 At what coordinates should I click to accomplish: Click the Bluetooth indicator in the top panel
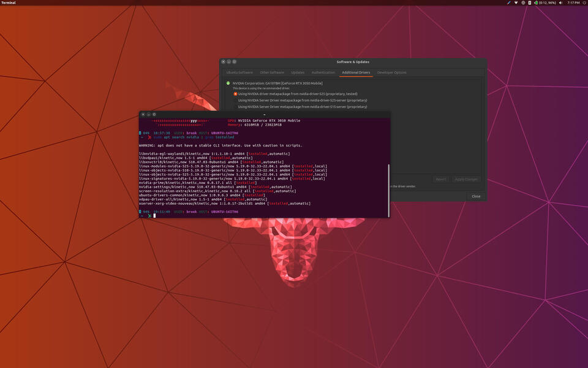point(529,2)
